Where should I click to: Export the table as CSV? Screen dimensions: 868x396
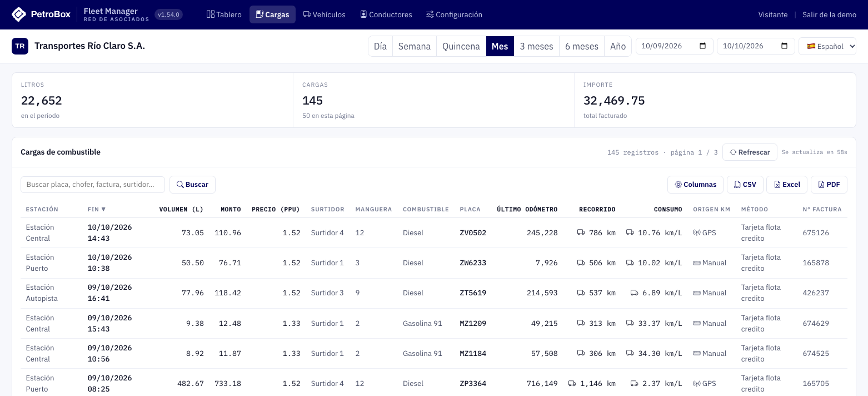coord(745,185)
